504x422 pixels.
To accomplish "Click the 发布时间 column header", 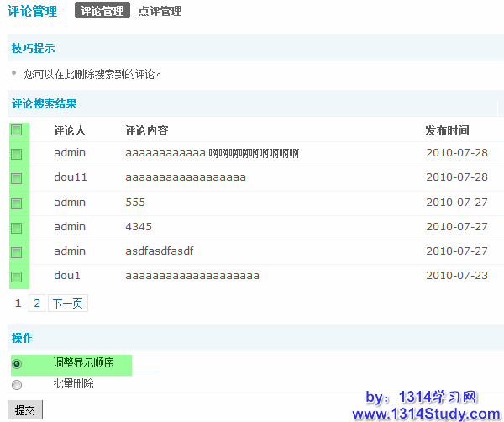I will [447, 130].
